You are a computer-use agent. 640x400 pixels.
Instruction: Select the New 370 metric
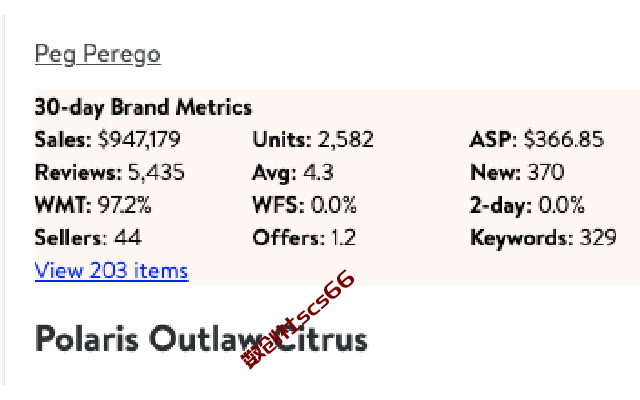[x=517, y=172]
